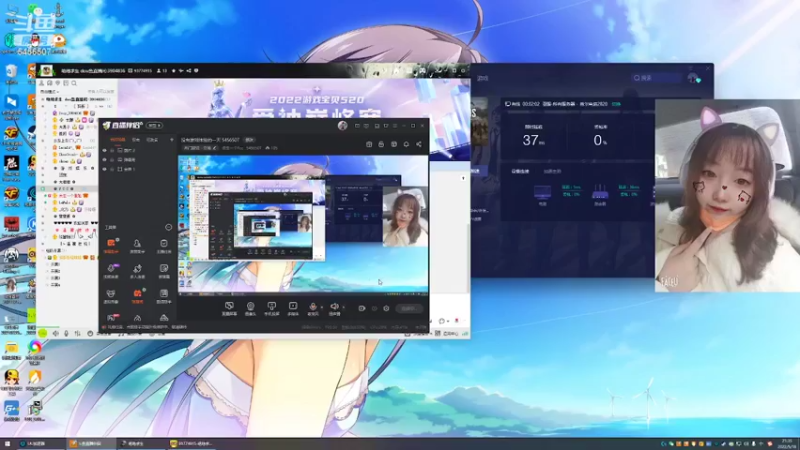
Task: Focus the search field in accelerator window
Action: 657,78
